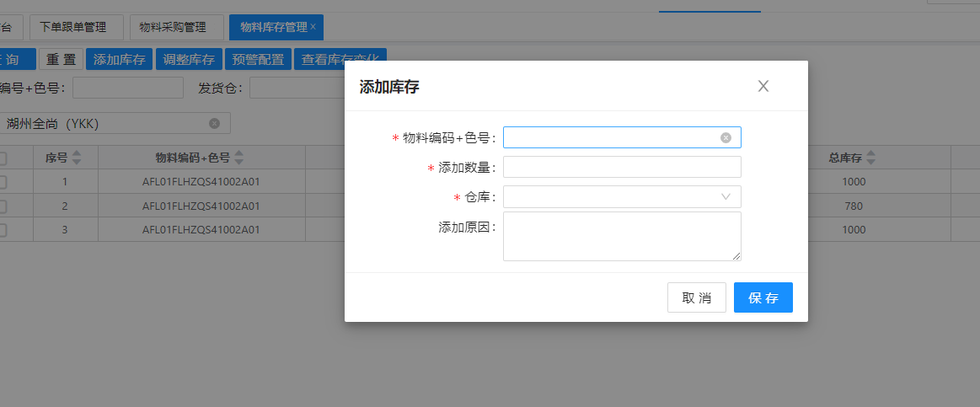This screenshot has height=407, width=980.
Task: Sort by 物料编码+色号 column arrows
Action: click(x=238, y=158)
